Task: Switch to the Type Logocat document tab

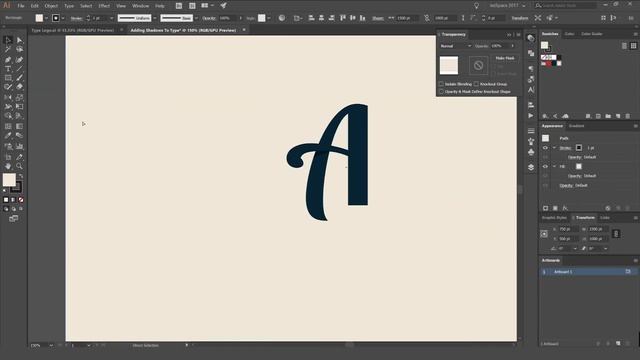Action: [x=73, y=30]
